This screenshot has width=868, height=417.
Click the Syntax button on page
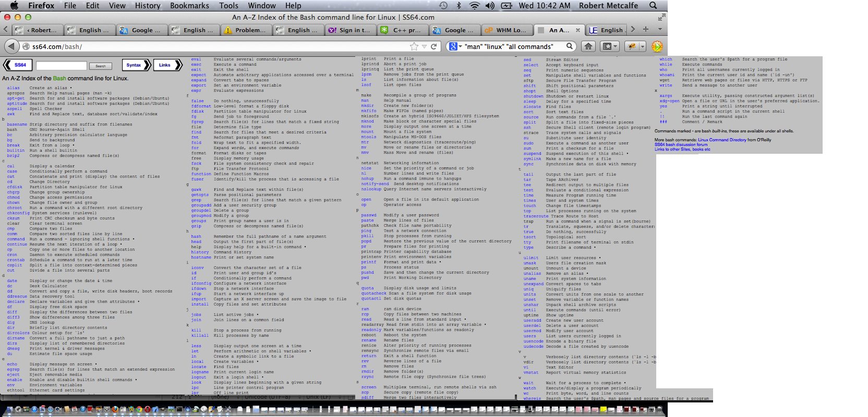[137, 65]
